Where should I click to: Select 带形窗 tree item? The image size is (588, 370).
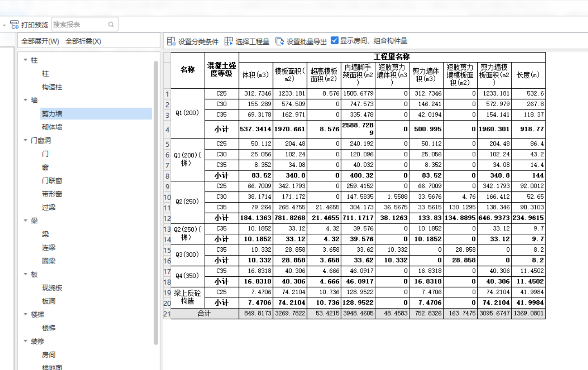[x=52, y=194]
